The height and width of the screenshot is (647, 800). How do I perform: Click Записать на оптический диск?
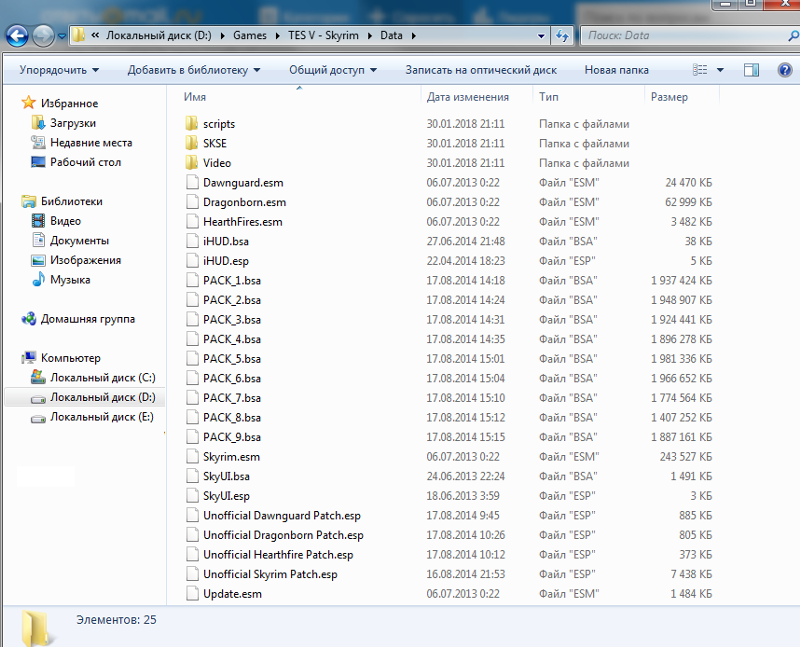pyautogui.click(x=481, y=70)
